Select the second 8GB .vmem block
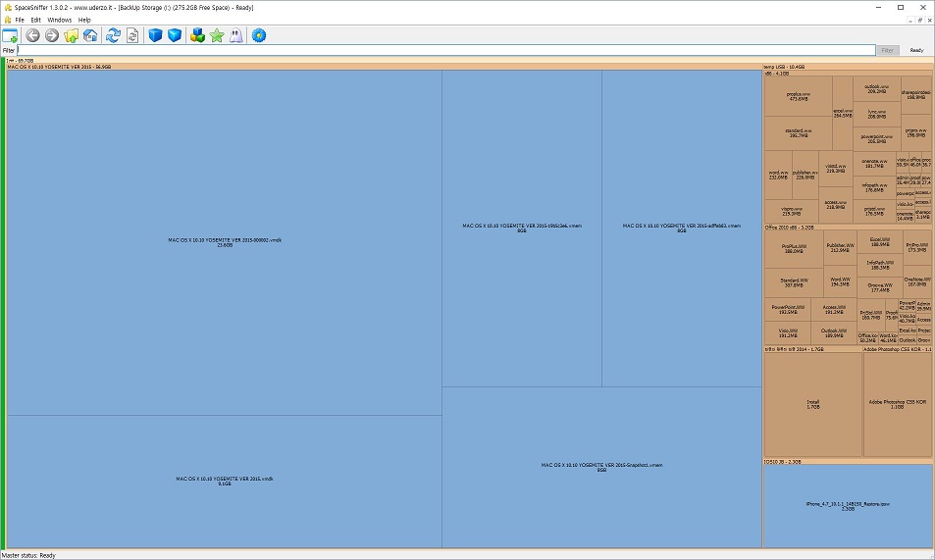Viewport: 935px width, 560px height. click(x=682, y=228)
